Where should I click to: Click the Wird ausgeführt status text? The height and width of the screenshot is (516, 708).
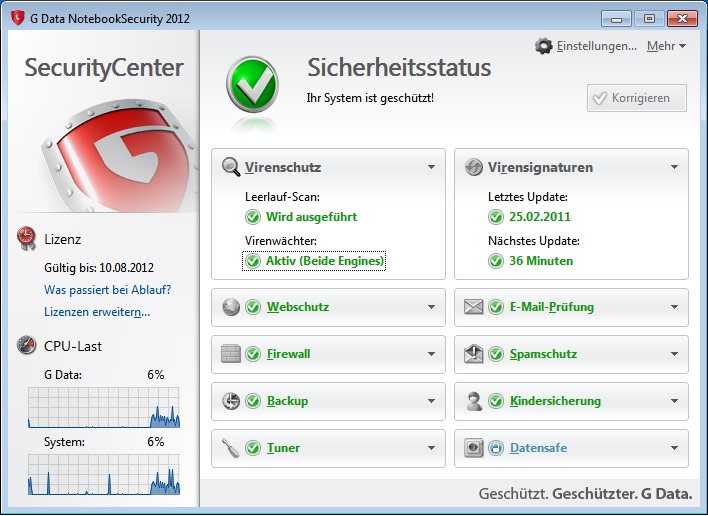tap(311, 217)
